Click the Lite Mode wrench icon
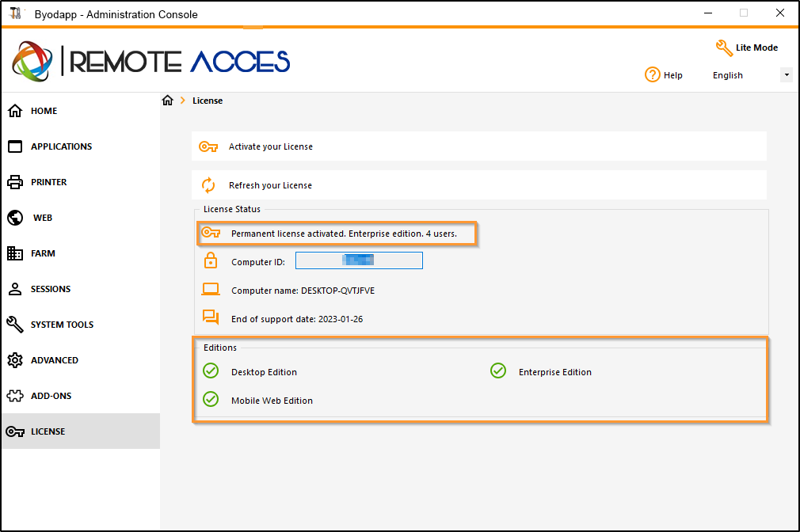Viewport: 800px width, 532px height. pyautogui.click(x=724, y=48)
